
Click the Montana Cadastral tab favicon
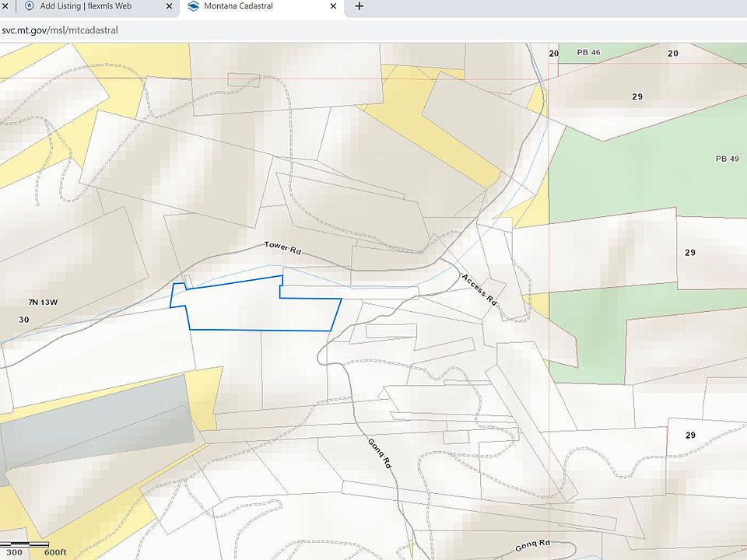point(194,6)
